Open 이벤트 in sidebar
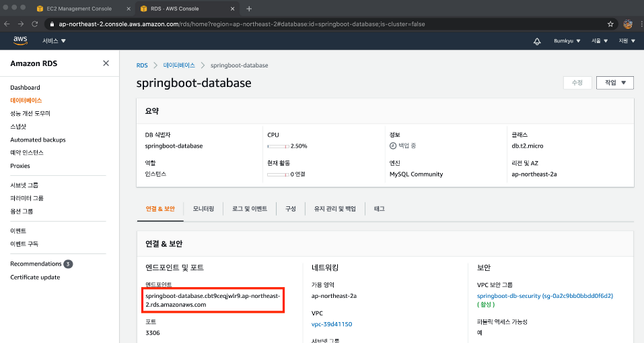 click(x=18, y=230)
